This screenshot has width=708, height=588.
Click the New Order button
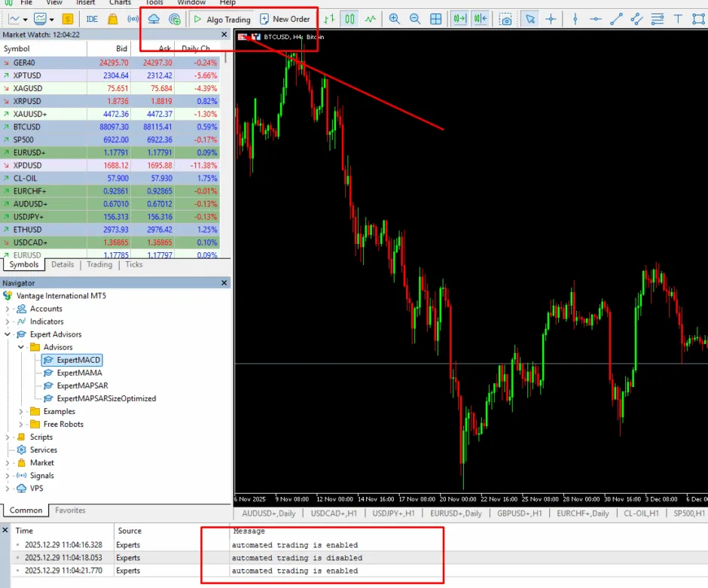284,19
